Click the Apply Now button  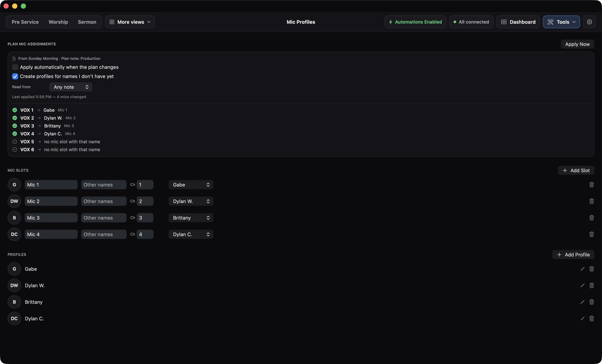[577, 44]
